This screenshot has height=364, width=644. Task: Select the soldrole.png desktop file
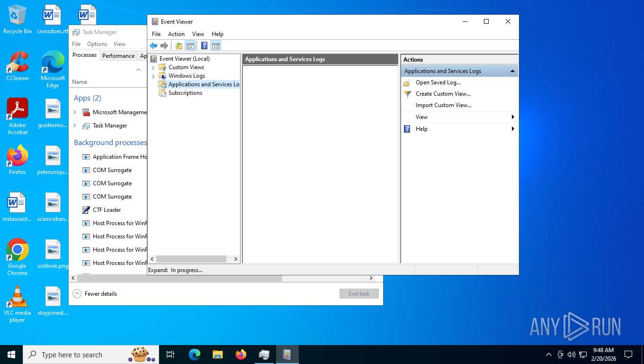53,254
